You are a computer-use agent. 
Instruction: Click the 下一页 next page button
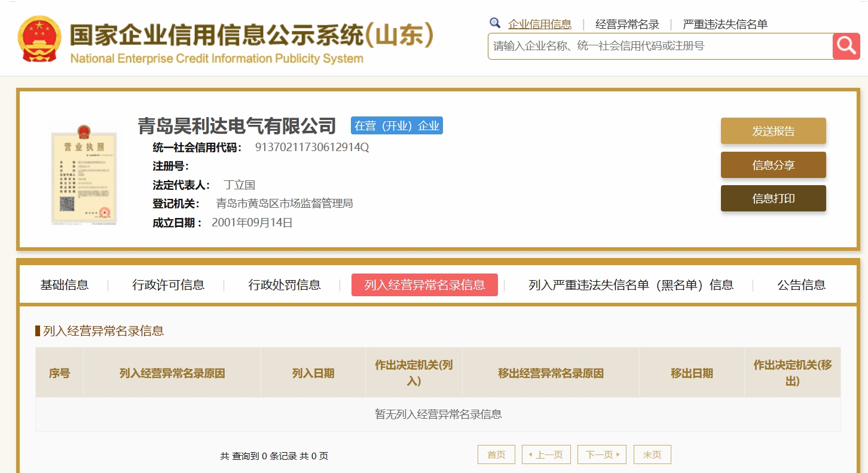click(602, 454)
